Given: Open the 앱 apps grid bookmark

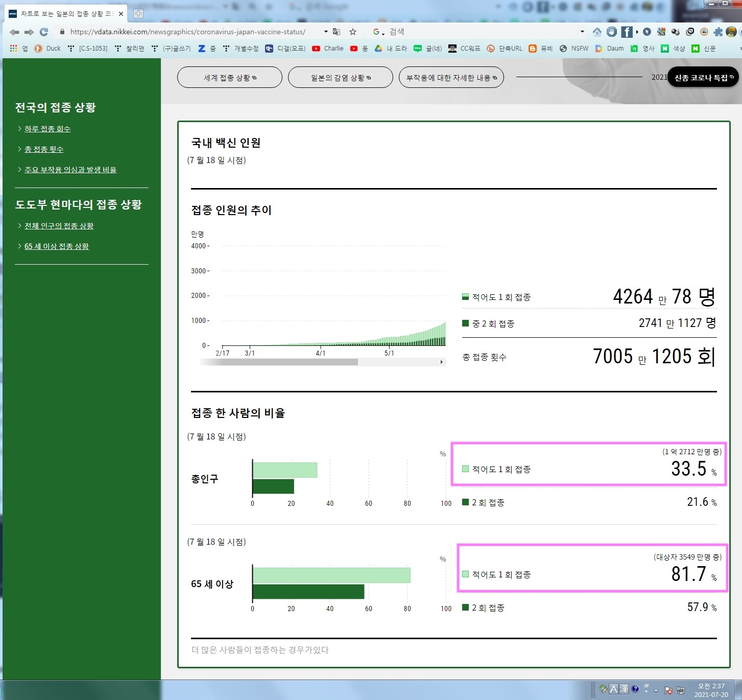Looking at the screenshot, I should pyautogui.click(x=19, y=49).
